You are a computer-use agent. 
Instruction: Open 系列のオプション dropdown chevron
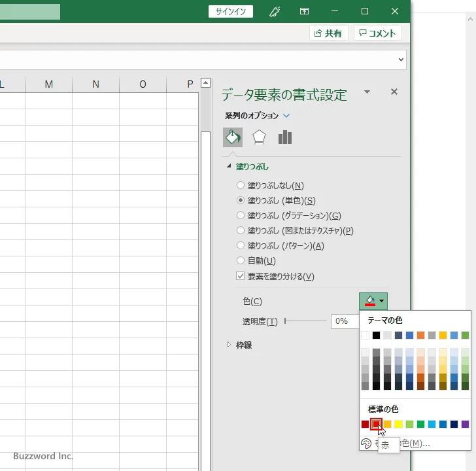[x=286, y=116]
